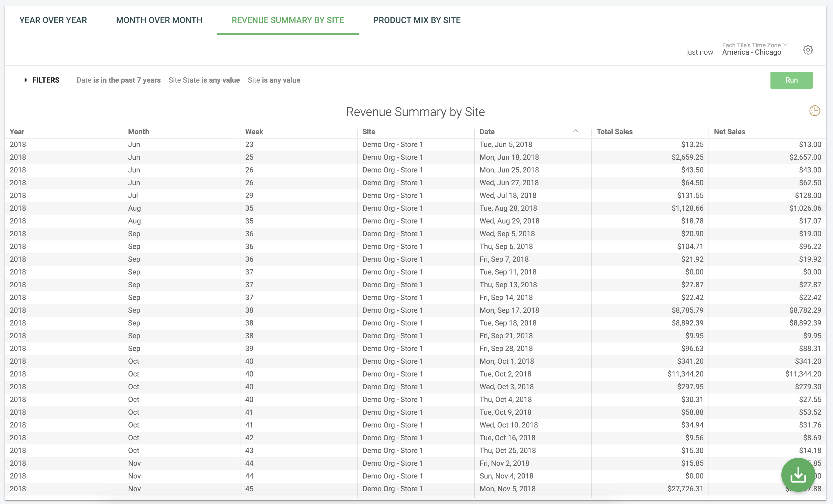Open the PRODUCT MIX BY SITE tab
This screenshot has width=833, height=504.
click(x=416, y=20)
